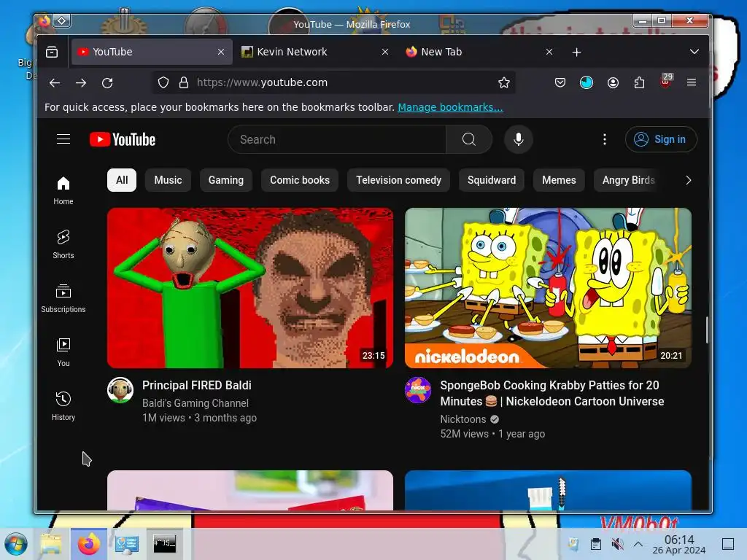Open YouTube settings three-dot menu
Viewport: 747px width, 560px height.
605,139
